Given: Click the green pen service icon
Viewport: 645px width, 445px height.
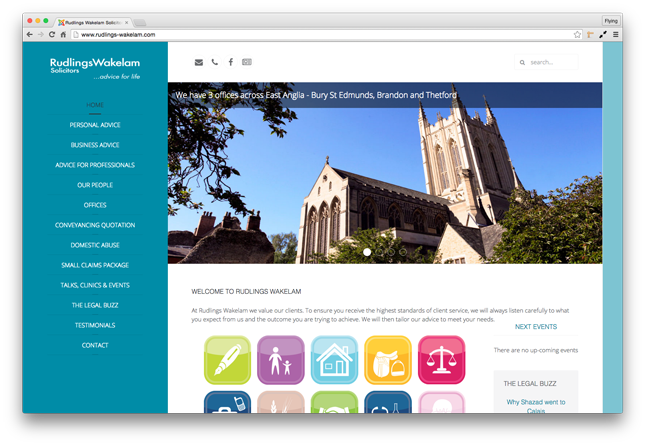Looking at the screenshot, I should tap(227, 360).
